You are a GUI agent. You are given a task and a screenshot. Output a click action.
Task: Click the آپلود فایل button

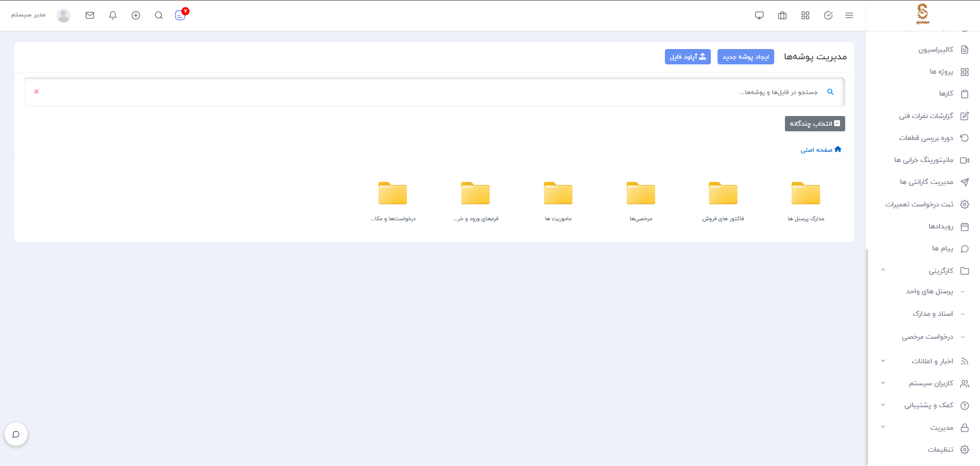687,57
